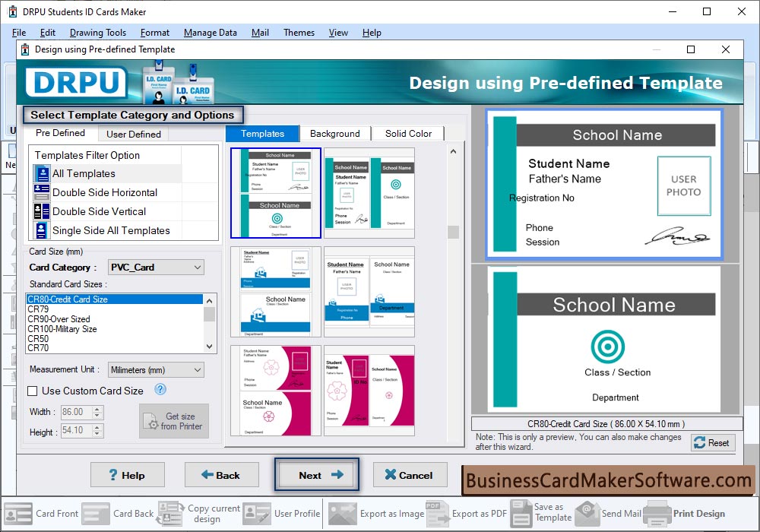
Task: Click the back card preview image
Action: pos(604,340)
